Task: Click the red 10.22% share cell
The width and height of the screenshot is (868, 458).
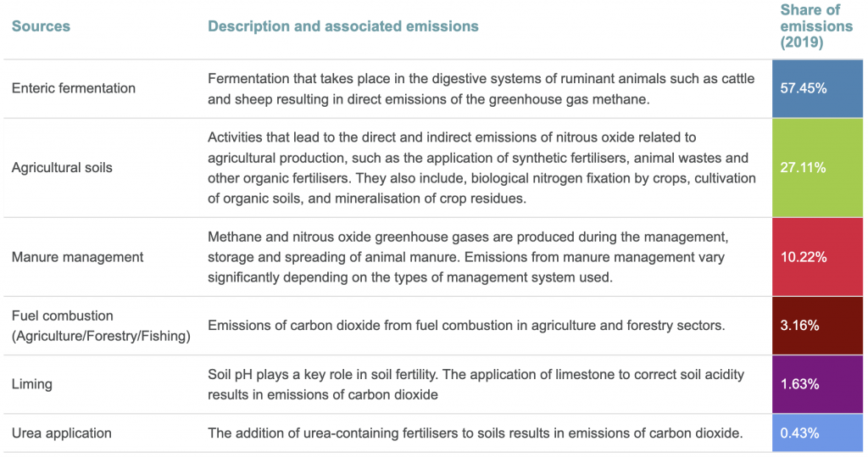Action: (817, 256)
